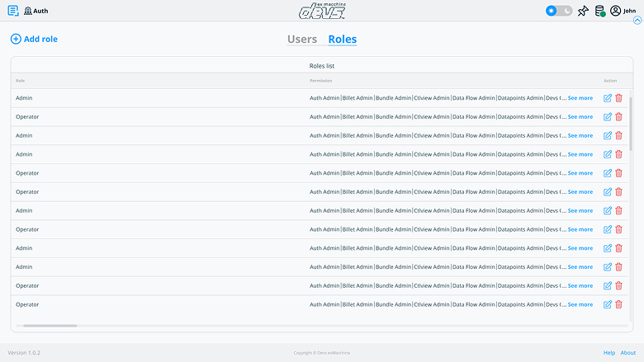644x362 pixels.
Task: Expand permissions with See more on first row
Action: pos(580,98)
